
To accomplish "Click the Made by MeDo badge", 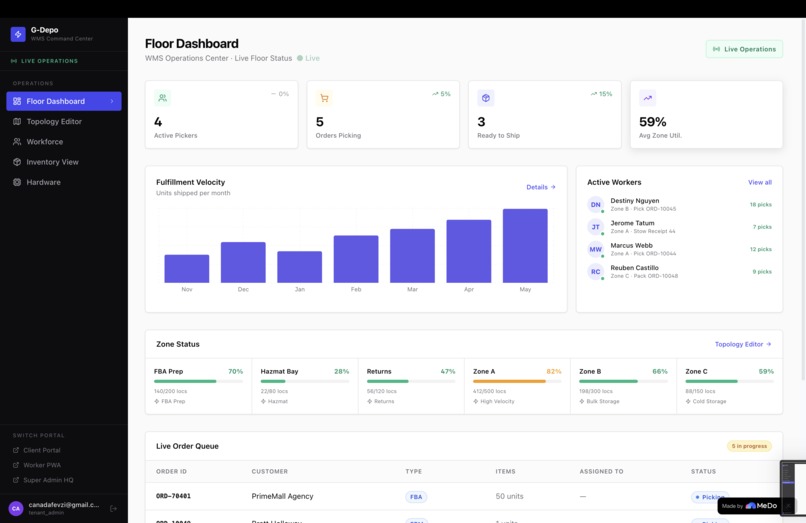I will pos(749,506).
